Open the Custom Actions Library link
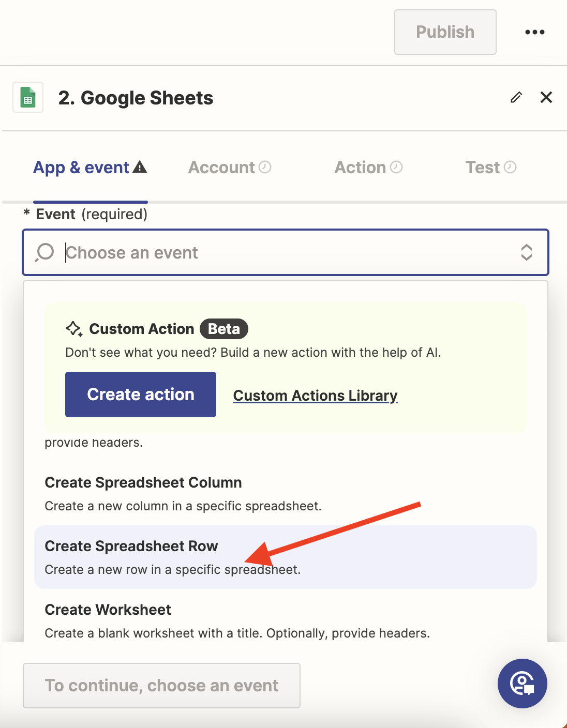567x728 pixels. point(315,396)
